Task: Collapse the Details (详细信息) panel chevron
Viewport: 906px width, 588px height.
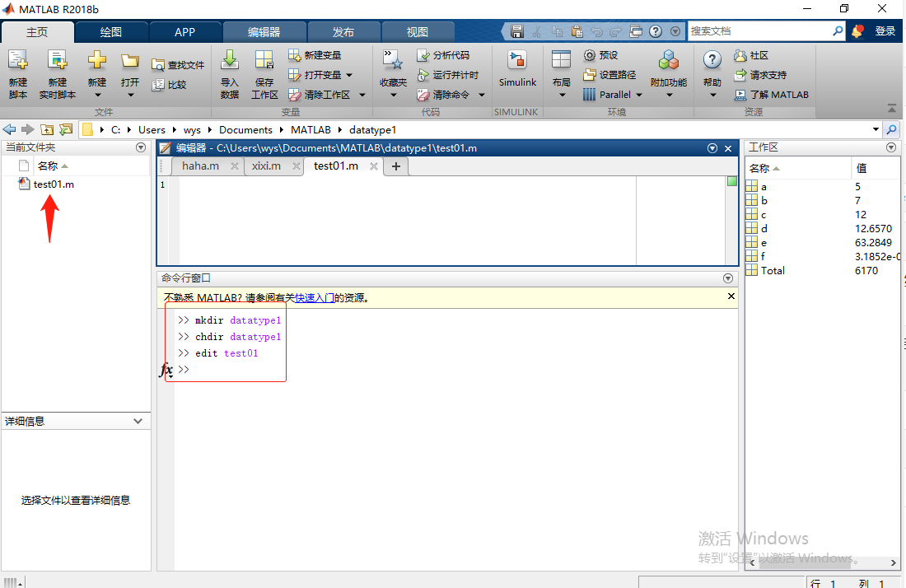Action: [138, 421]
